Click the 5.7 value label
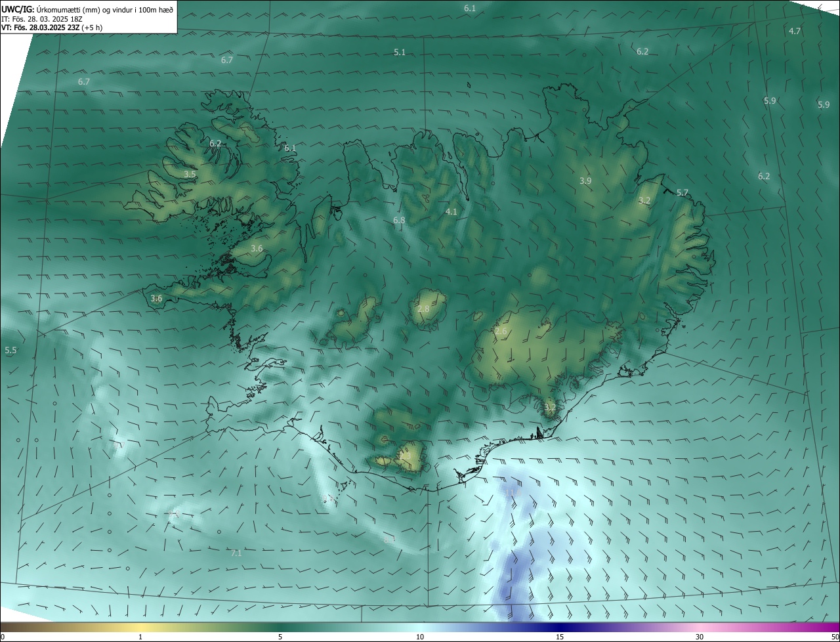This screenshot has width=840, height=642. 682,192
